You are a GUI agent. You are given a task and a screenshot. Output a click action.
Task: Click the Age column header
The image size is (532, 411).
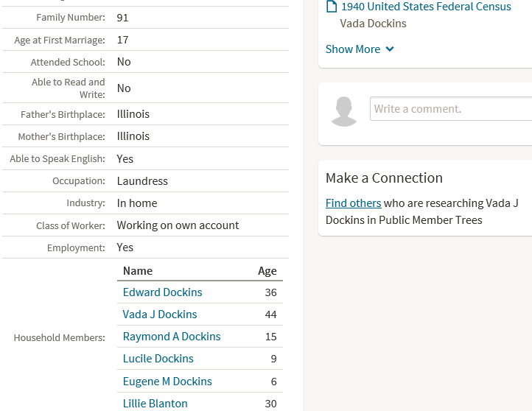(267, 271)
